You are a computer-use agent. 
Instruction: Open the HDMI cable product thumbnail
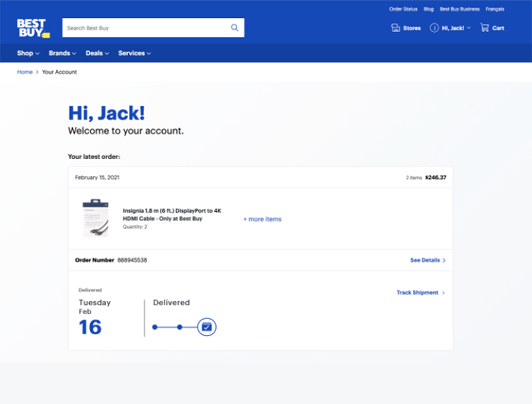click(96, 218)
